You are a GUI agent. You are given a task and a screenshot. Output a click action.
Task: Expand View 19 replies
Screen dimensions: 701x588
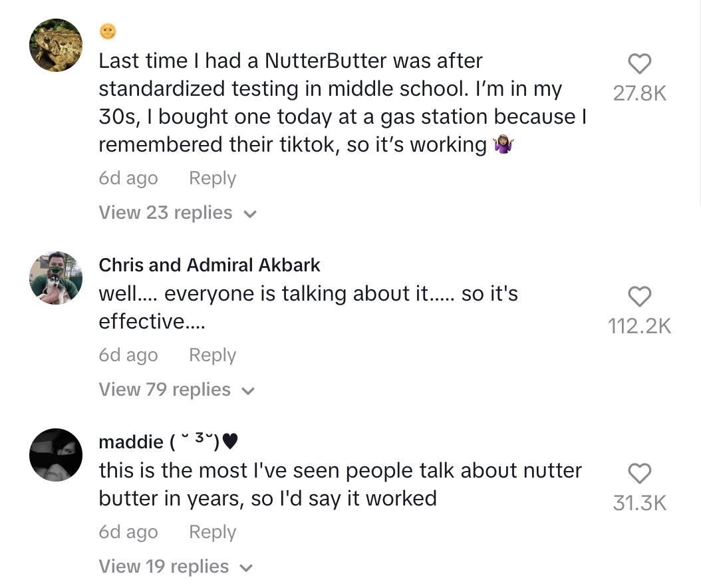pos(176,567)
